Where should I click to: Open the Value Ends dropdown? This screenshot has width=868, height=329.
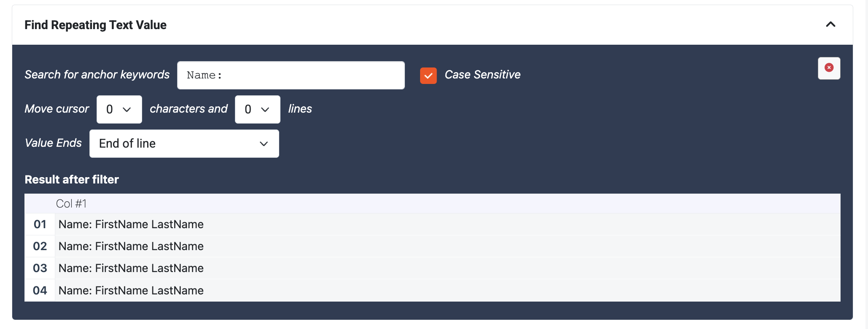[184, 143]
